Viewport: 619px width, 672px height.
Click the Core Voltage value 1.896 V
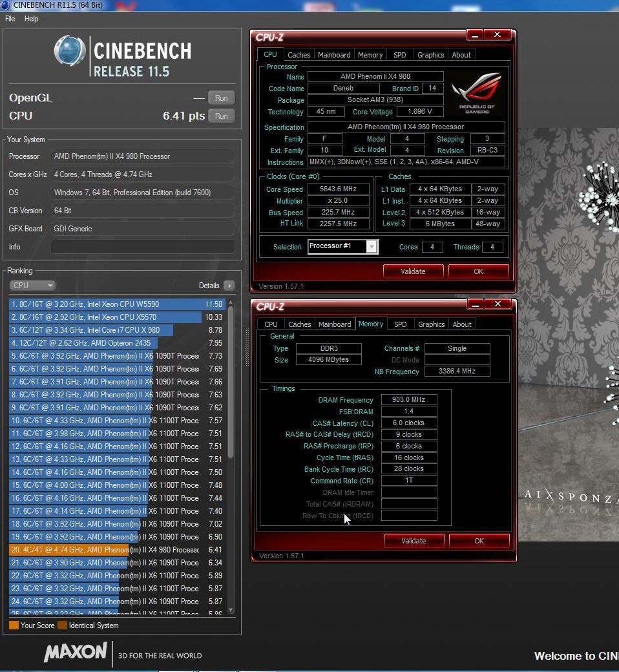point(420,111)
